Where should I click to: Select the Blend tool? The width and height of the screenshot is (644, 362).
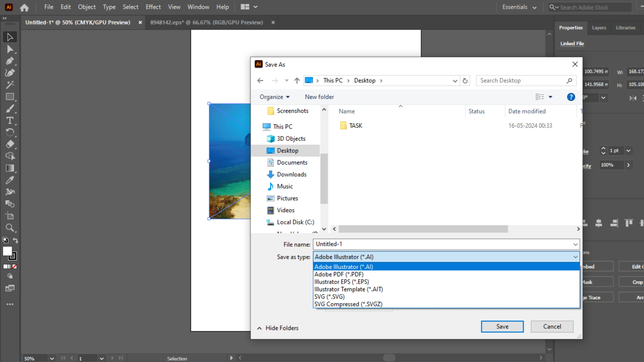[10, 204]
